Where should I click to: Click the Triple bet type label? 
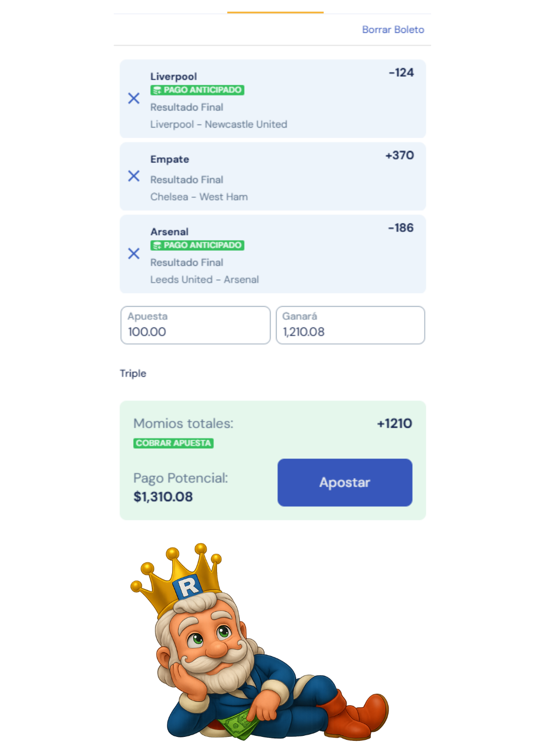pyautogui.click(x=133, y=373)
